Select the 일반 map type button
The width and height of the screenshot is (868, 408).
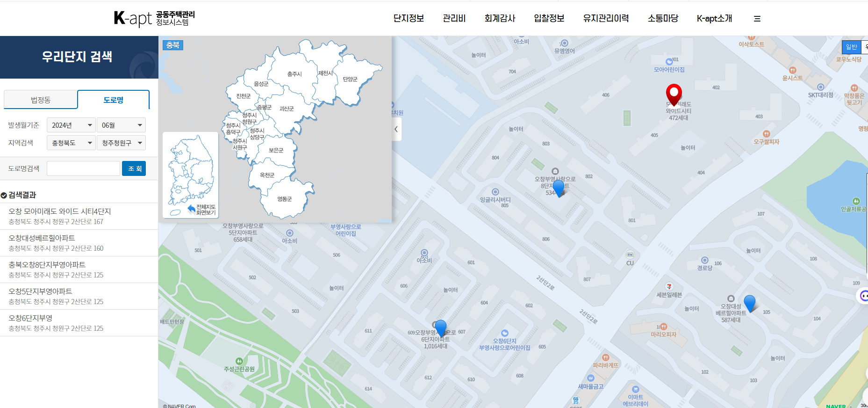851,47
